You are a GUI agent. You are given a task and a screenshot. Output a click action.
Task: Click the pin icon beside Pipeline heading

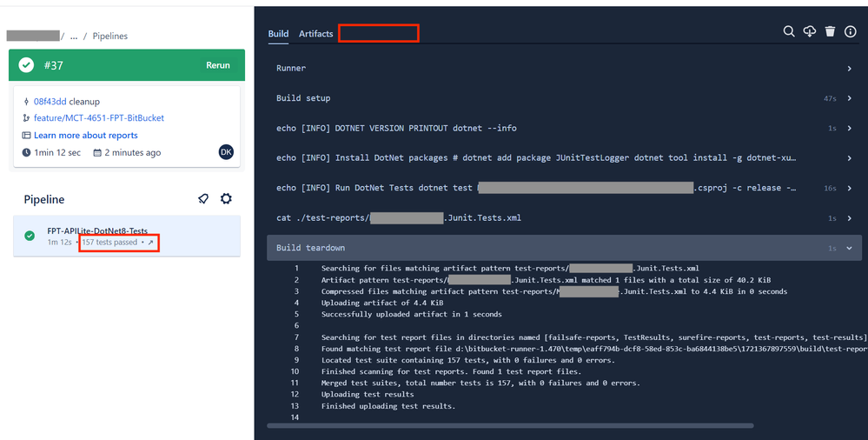coord(203,198)
